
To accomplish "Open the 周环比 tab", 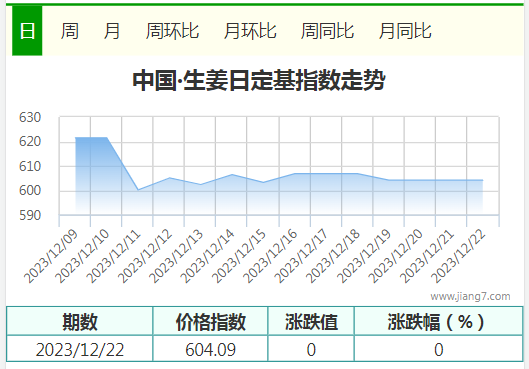I will [172, 31].
